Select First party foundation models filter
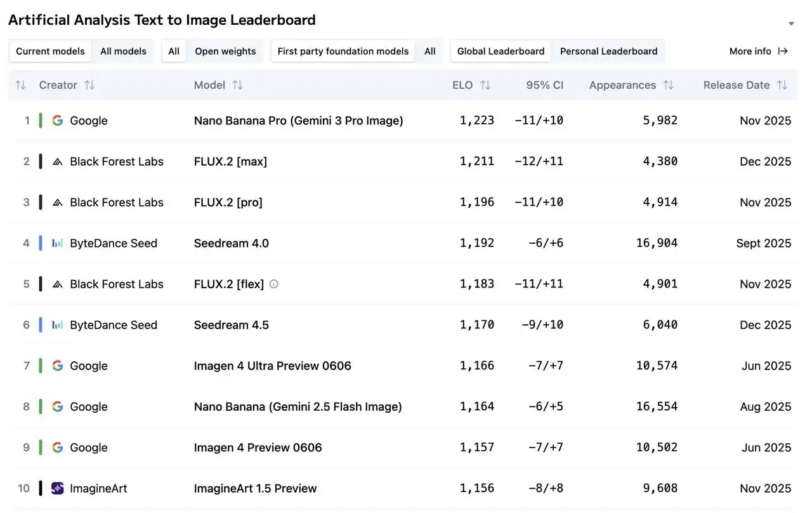 (x=343, y=51)
